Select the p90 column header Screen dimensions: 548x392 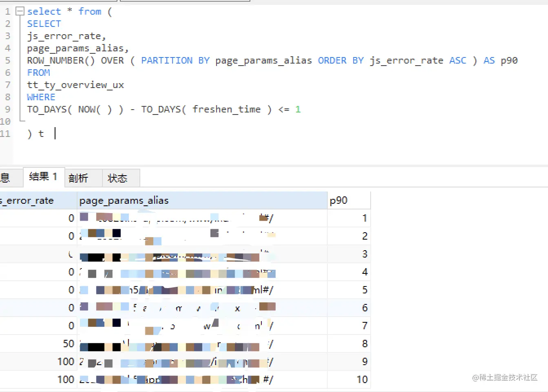[349, 200]
